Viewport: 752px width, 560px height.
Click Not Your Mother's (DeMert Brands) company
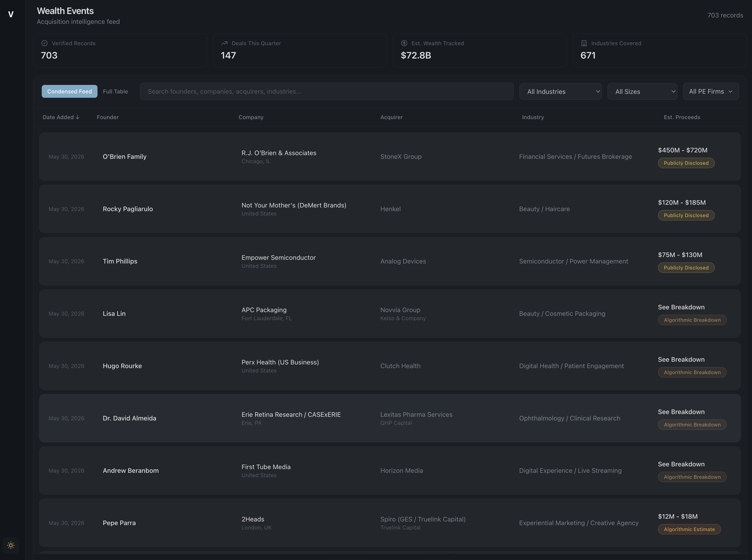[x=294, y=205]
